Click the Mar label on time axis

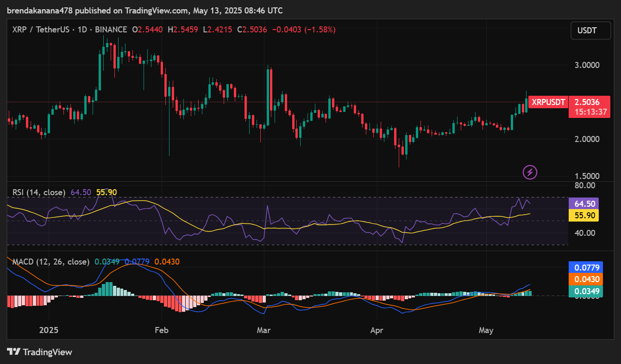pyautogui.click(x=264, y=330)
